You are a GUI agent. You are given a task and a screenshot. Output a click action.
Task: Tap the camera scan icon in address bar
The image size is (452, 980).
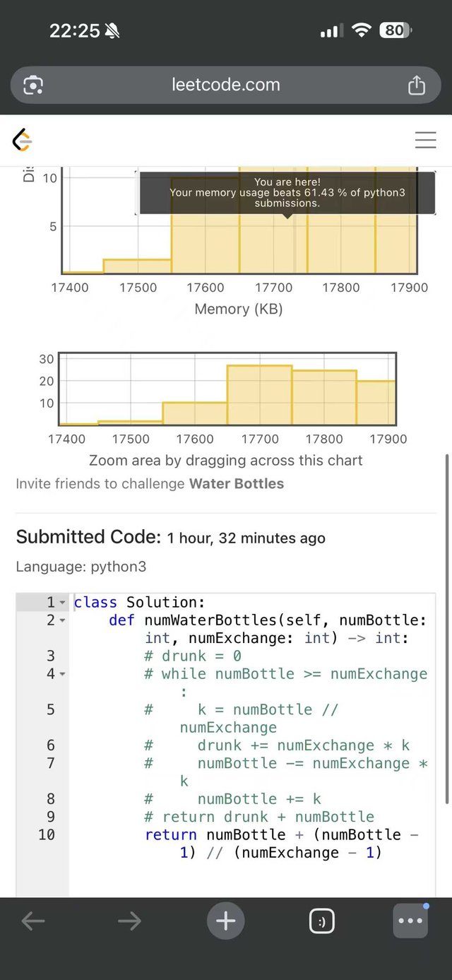point(33,85)
